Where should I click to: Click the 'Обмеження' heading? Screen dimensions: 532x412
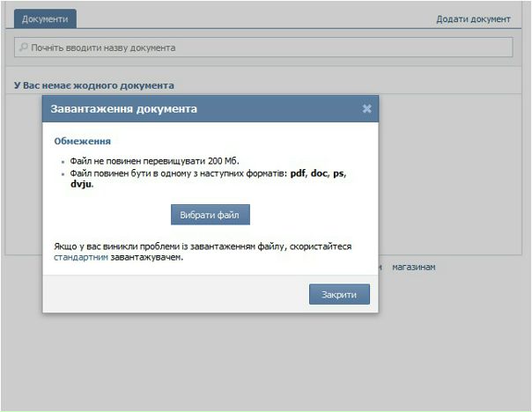coord(82,141)
